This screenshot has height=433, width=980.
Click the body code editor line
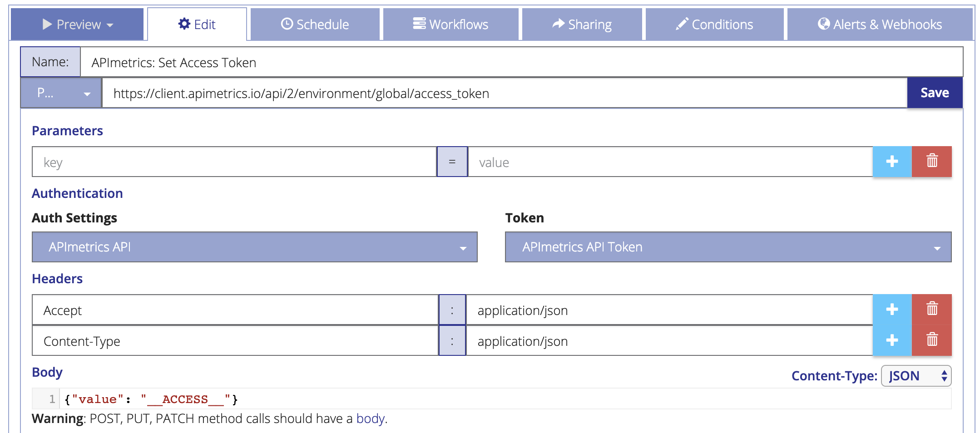505,399
